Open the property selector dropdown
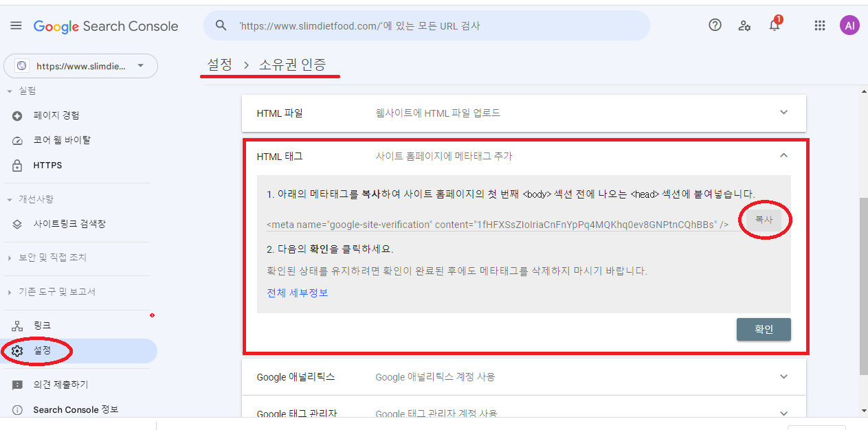Screen dimensions: 868x430 tap(80, 66)
